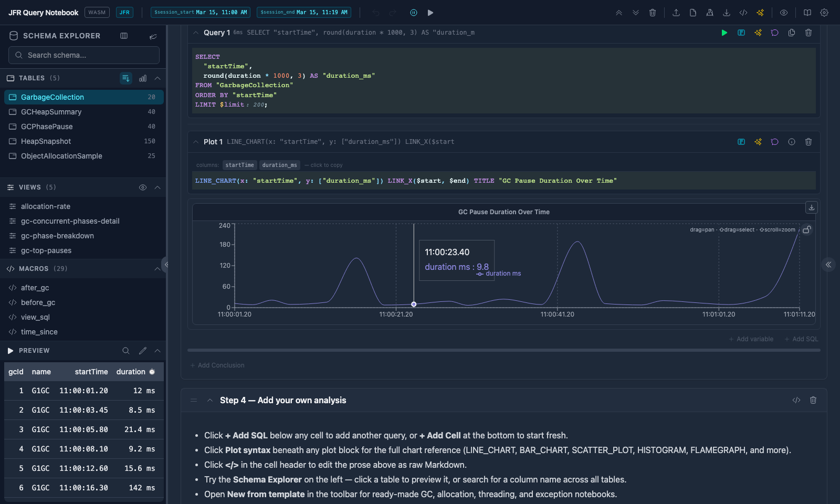
Task: Click the search icon in Preview header
Action: click(x=126, y=351)
